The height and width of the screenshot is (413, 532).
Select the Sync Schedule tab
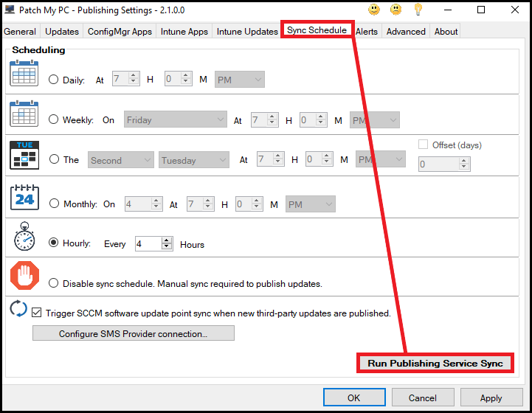tap(317, 29)
